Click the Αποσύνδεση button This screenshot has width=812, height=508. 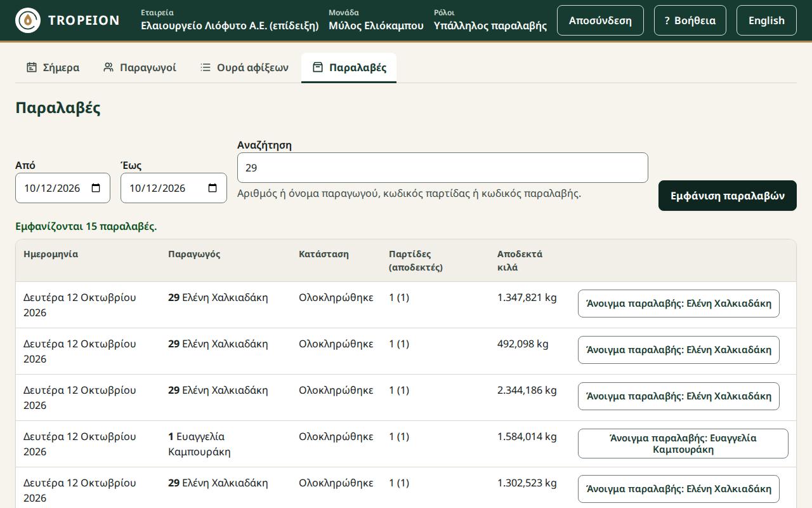click(600, 20)
